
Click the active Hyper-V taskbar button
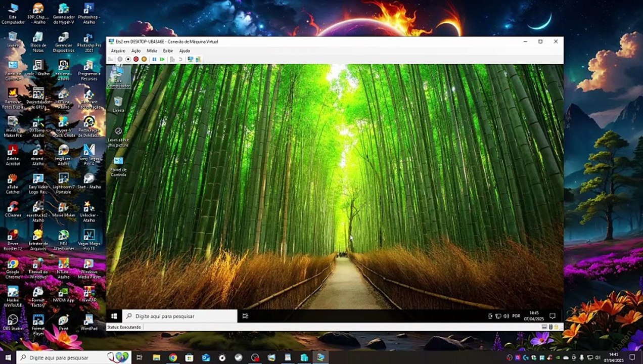point(320,357)
